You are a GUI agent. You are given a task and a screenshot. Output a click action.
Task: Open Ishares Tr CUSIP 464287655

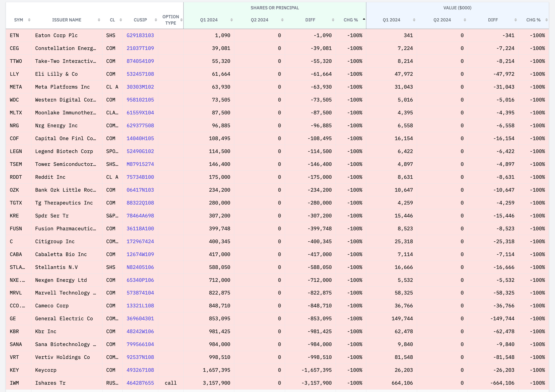click(140, 383)
